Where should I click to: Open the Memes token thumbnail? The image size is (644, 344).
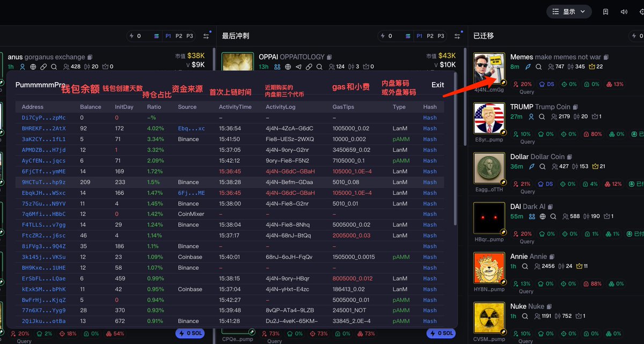tap(490, 69)
